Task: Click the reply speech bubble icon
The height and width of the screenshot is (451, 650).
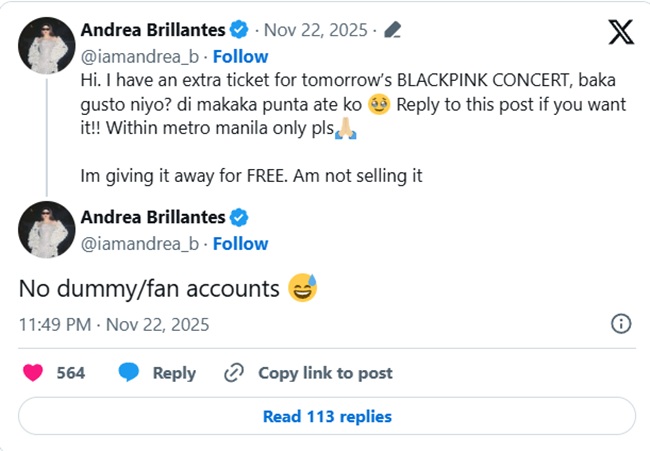Action: coord(128,373)
